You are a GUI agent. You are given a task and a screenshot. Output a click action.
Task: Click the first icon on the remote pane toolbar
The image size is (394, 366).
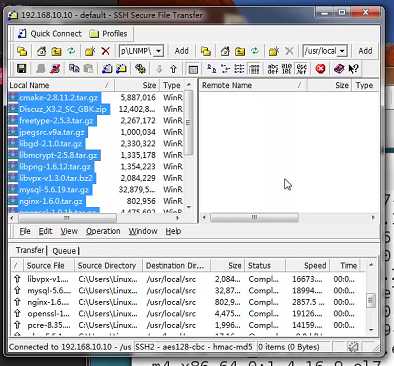pyautogui.click(x=206, y=51)
